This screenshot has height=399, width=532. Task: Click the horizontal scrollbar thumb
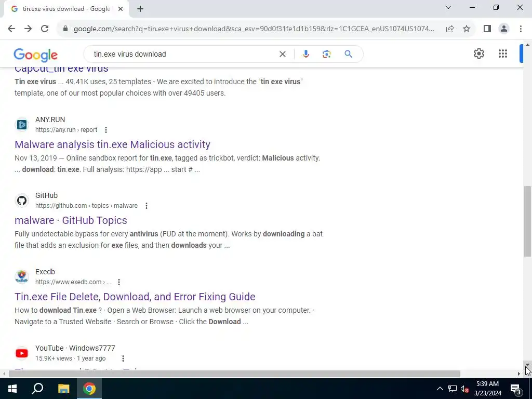[234, 374]
